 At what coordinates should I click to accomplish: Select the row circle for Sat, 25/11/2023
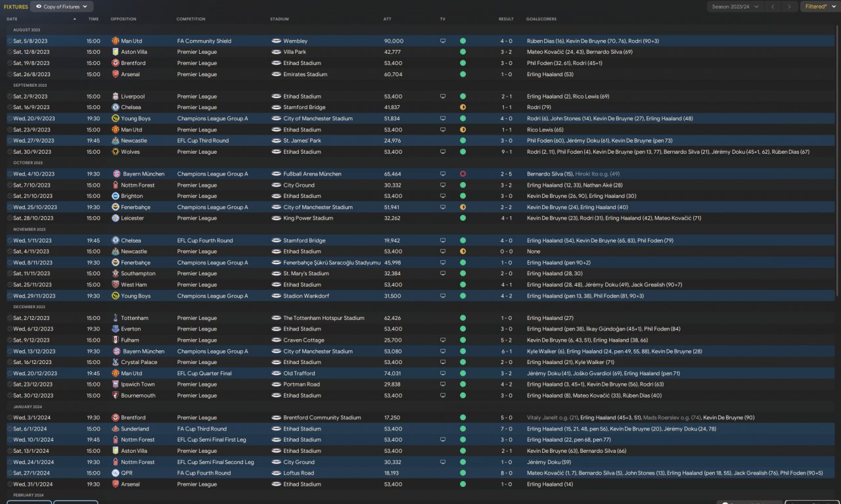[x=10, y=285]
